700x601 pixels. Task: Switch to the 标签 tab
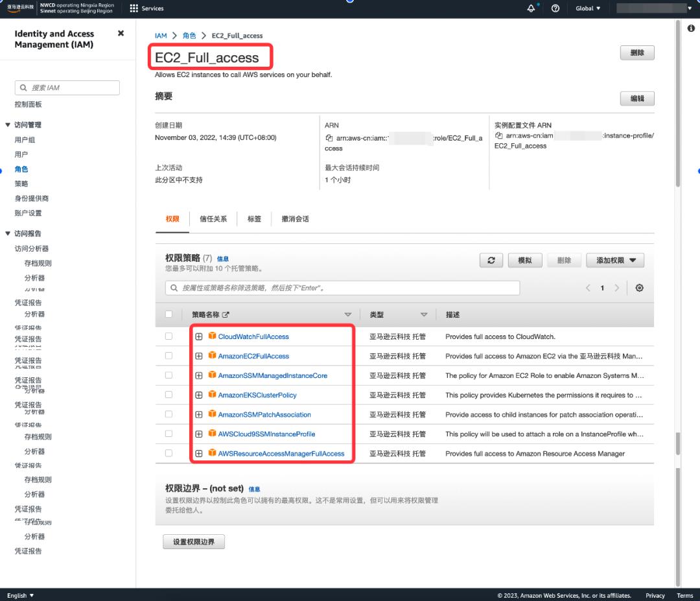click(x=254, y=219)
